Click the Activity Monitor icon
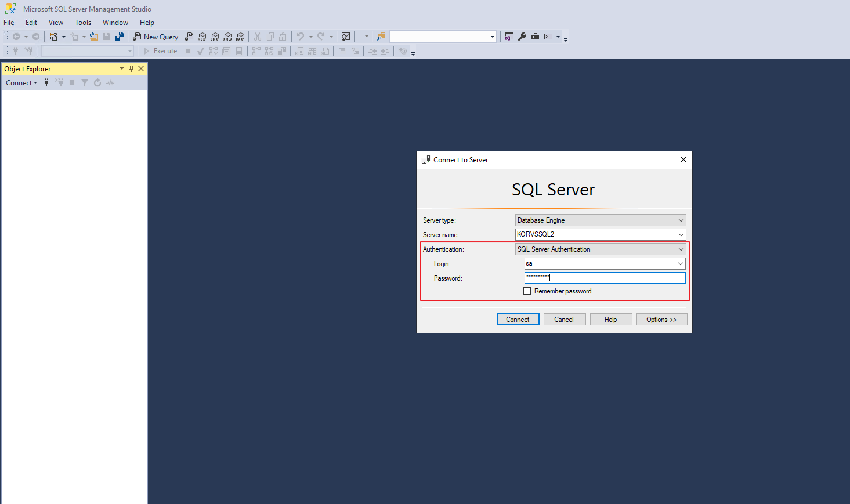 point(346,37)
